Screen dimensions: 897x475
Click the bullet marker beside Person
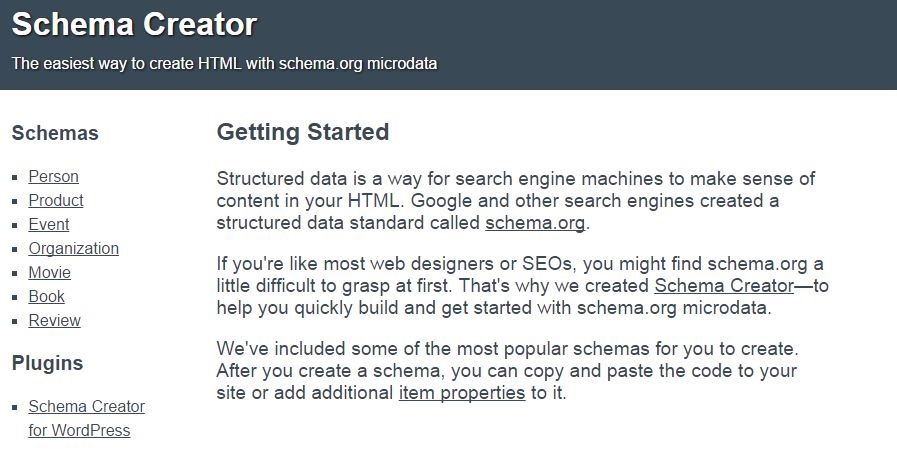click(15, 178)
